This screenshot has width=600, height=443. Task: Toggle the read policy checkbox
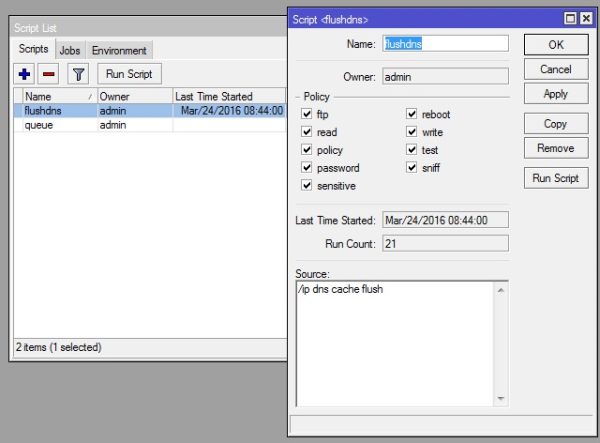(307, 132)
